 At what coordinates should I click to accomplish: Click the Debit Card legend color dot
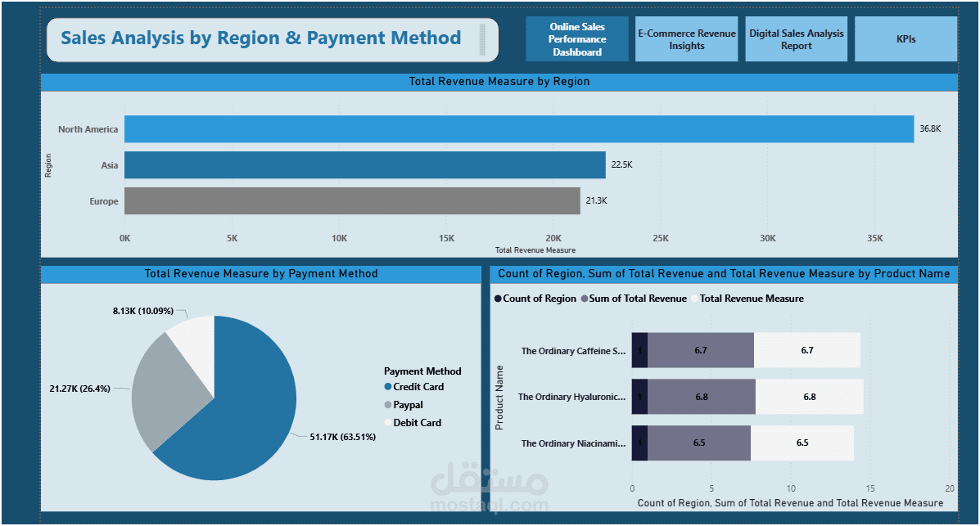click(x=388, y=423)
